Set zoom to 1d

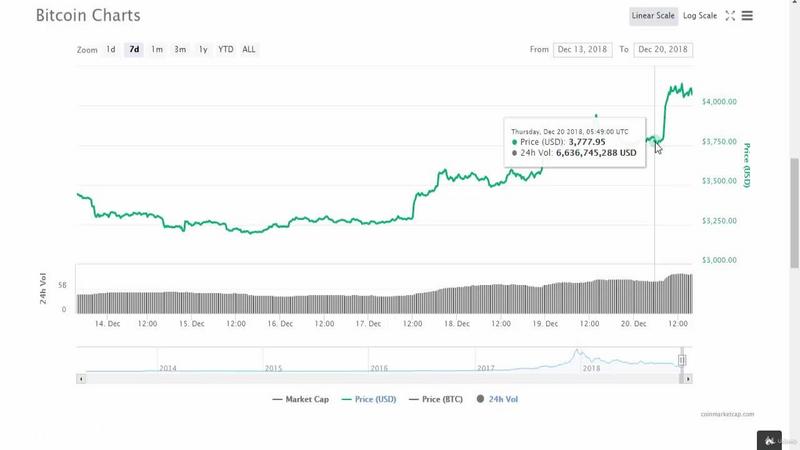point(111,49)
